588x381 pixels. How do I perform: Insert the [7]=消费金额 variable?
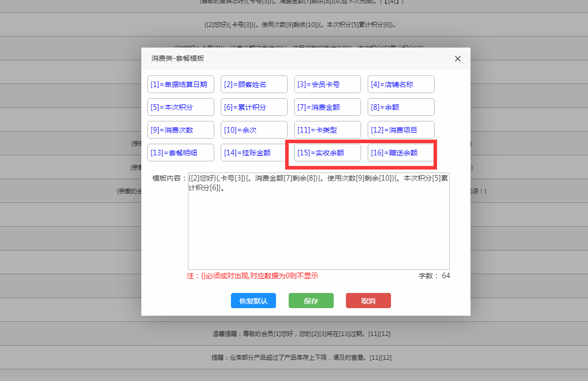[x=328, y=107]
